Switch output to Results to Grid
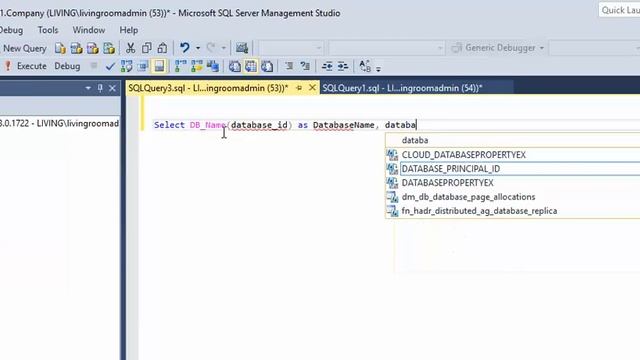 [x=251, y=66]
